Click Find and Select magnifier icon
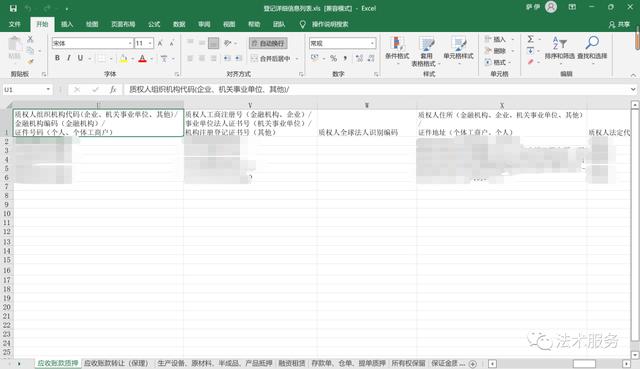Screen dimensions: 640x369 click(x=592, y=42)
